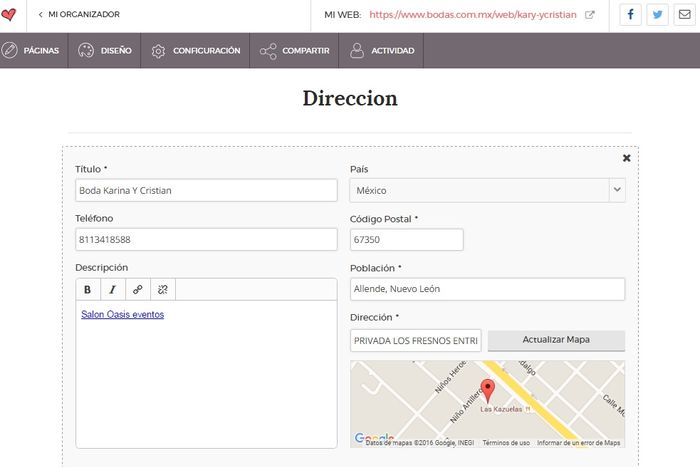Viewport: 700px width, 467px height.
Task: Click Términos de uso on the map
Action: tap(506, 443)
